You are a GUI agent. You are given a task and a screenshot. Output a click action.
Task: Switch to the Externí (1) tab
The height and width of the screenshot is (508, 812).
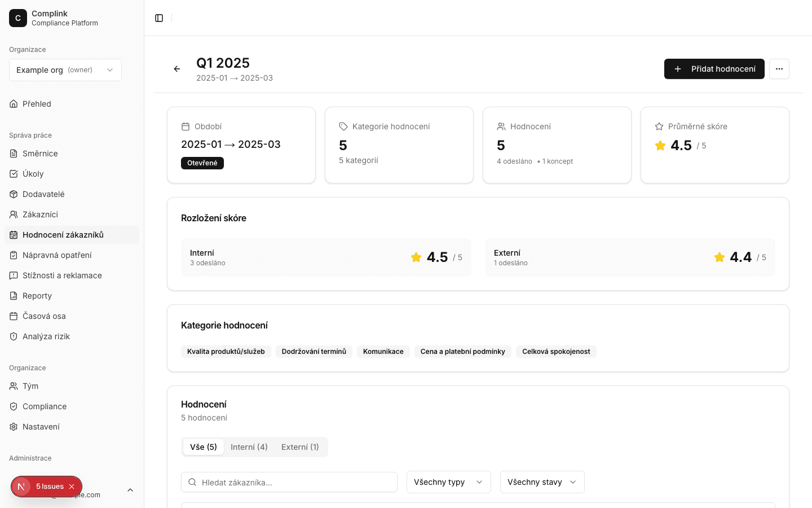pyautogui.click(x=300, y=447)
